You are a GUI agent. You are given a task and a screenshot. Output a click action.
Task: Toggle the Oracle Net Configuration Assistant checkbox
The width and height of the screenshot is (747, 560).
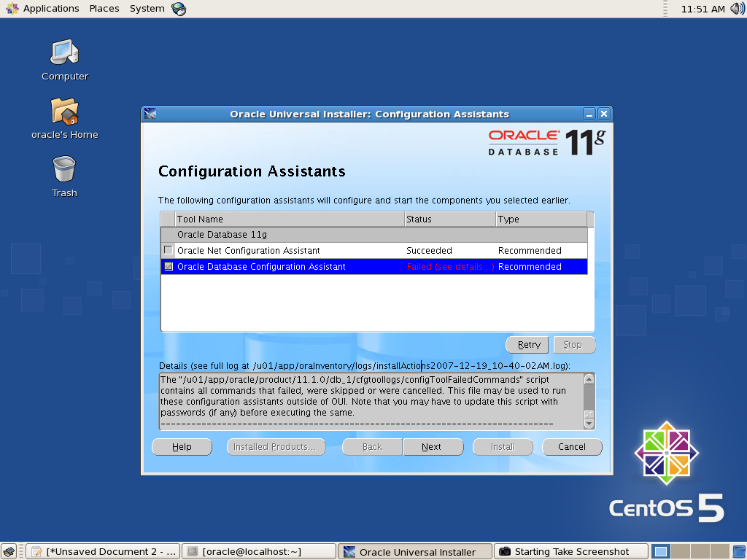[x=169, y=250]
